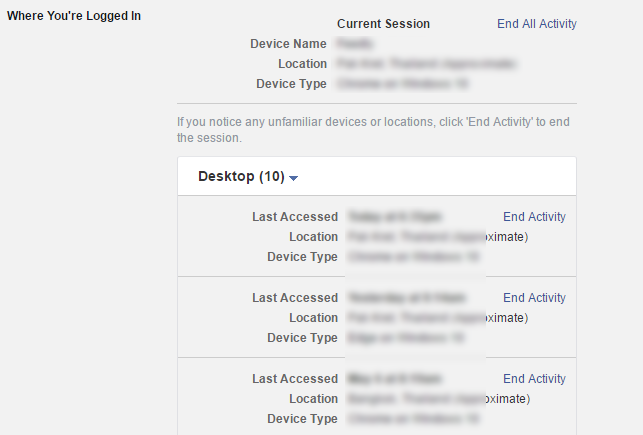End Activity for the first desktop session
The height and width of the screenshot is (435, 643).
[534, 216]
